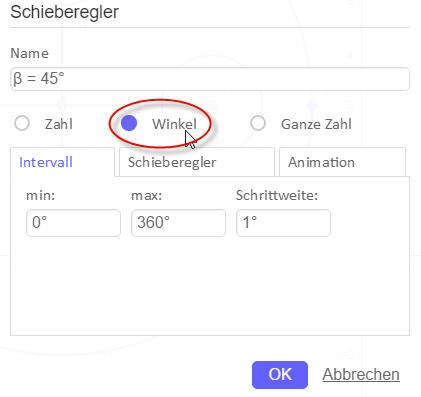The height and width of the screenshot is (397, 421).
Task: Click the Abbrechen link
Action: click(x=361, y=375)
